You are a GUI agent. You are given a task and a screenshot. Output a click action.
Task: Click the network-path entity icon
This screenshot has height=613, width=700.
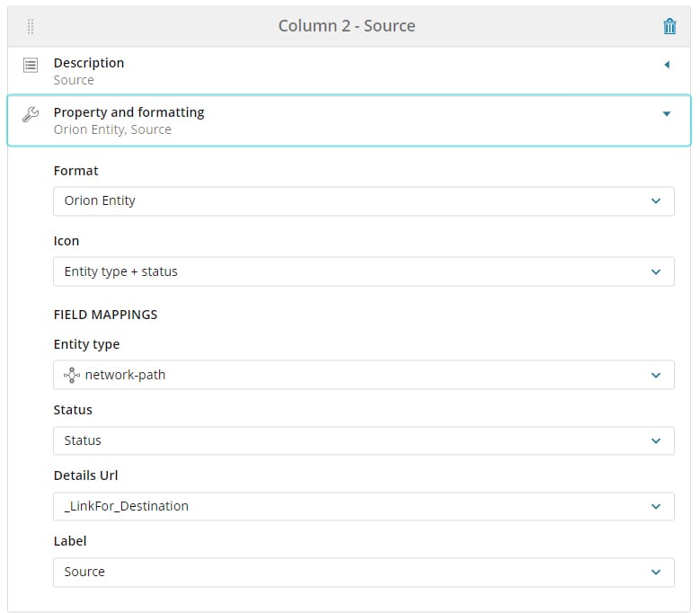(72, 375)
